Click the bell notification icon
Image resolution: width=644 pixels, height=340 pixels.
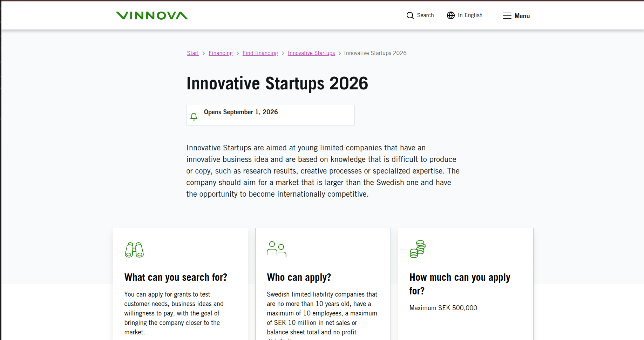[x=194, y=116]
